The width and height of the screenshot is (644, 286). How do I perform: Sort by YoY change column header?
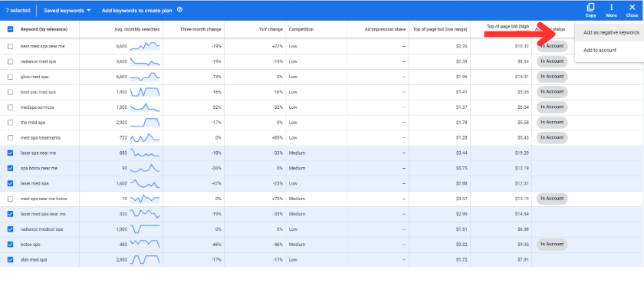point(271,29)
